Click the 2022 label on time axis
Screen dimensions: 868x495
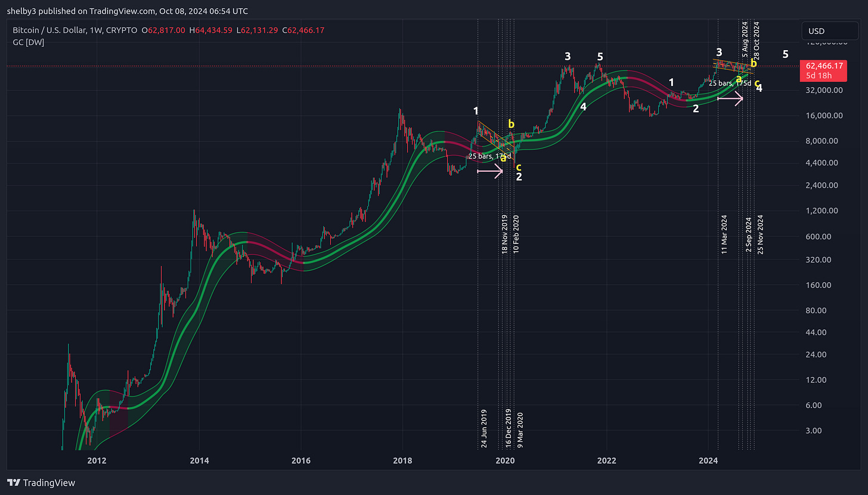tap(607, 460)
